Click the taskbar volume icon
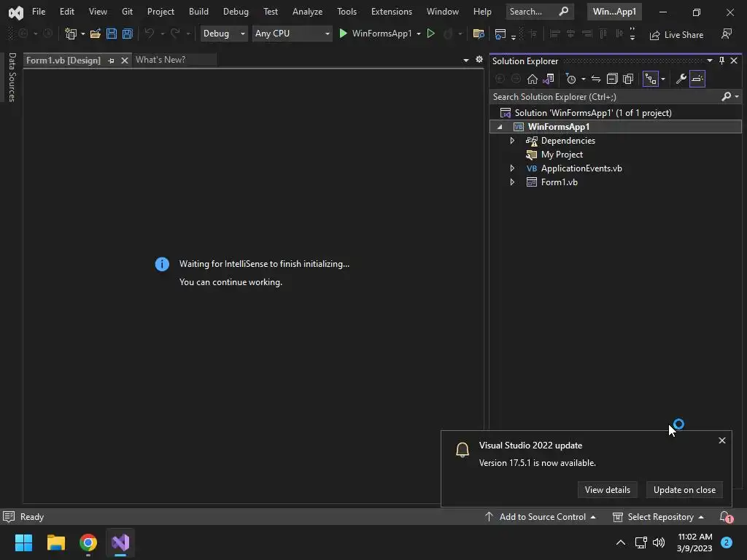The width and height of the screenshot is (747, 560). [x=659, y=542]
